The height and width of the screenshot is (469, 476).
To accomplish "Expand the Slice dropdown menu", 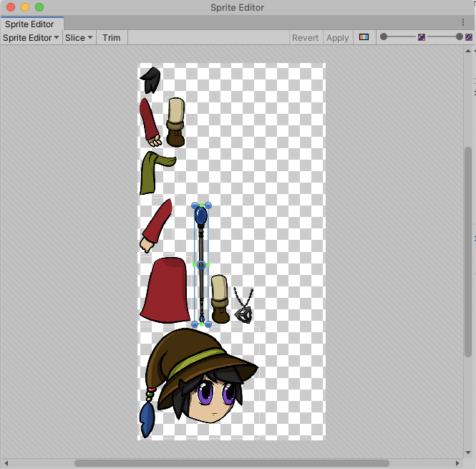I will click(x=79, y=38).
